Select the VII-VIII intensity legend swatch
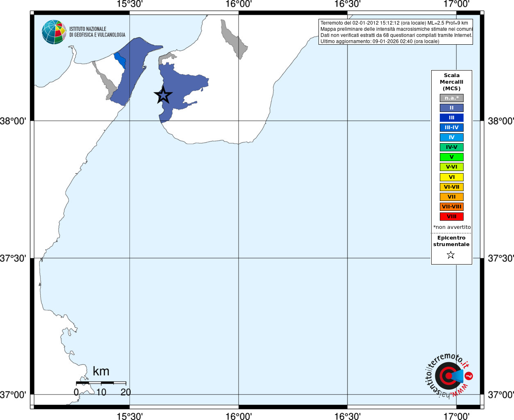514x420 pixels. (x=452, y=207)
